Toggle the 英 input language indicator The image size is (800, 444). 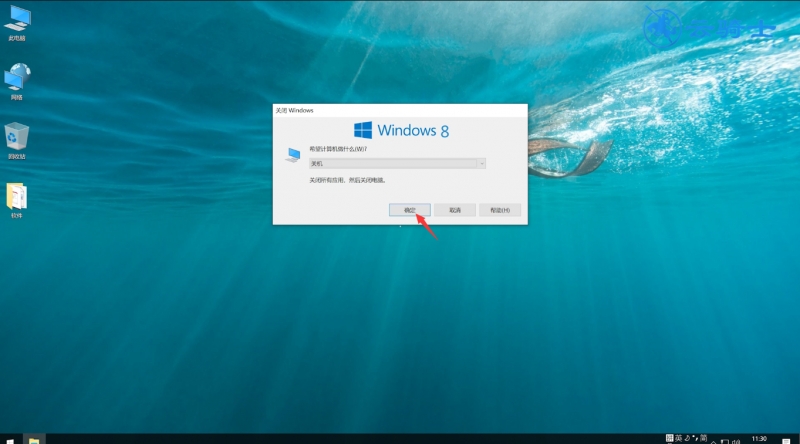point(679,438)
